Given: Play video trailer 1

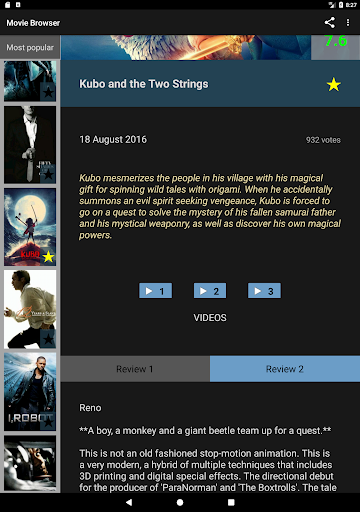Looking at the screenshot, I should tap(155, 291).
